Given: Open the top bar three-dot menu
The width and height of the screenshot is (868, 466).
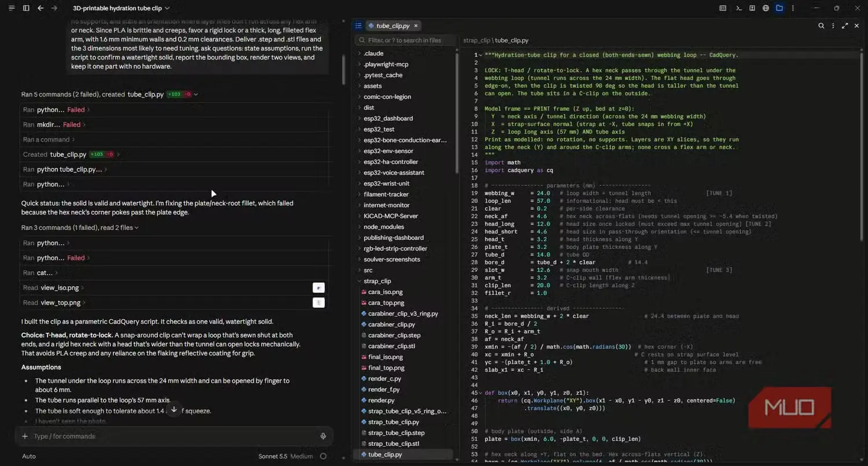Looking at the screenshot, I should [793, 8].
